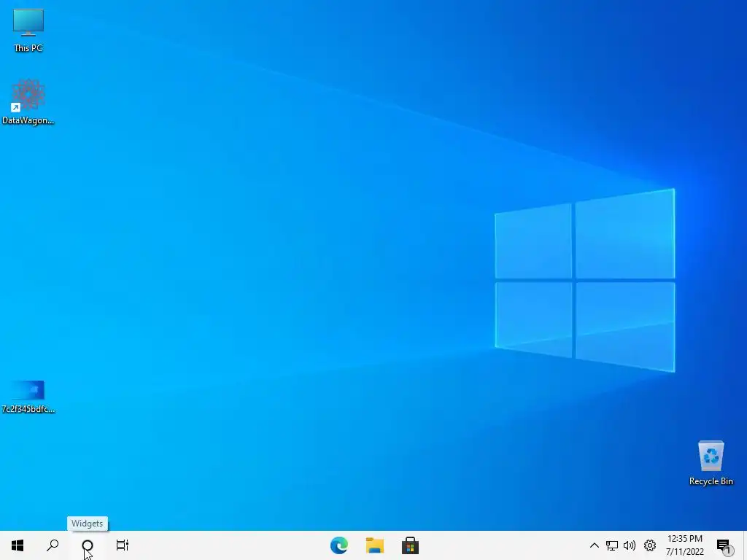Image resolution: width=747 pixels, height=560 pixels.
Task: Select the DataWagon shortcut icon
Action: click(28, 102)
